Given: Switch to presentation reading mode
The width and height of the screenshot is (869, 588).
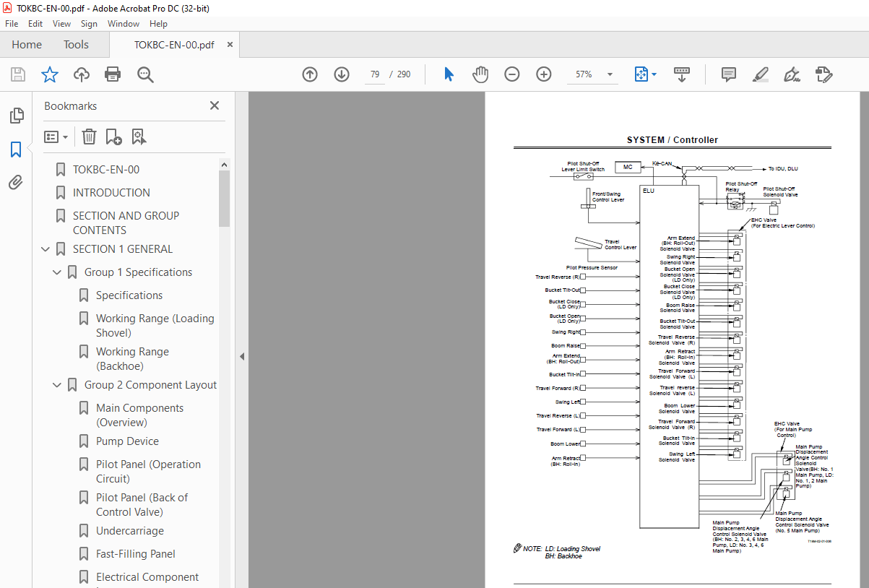Looking at the screenshot, I should 681,74.
